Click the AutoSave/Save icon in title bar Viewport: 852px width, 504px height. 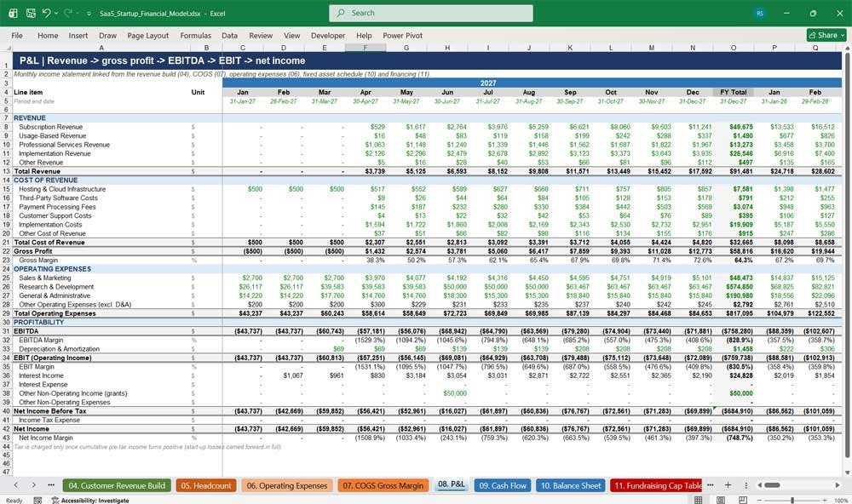pyautogui.click(x=31, y=13)
